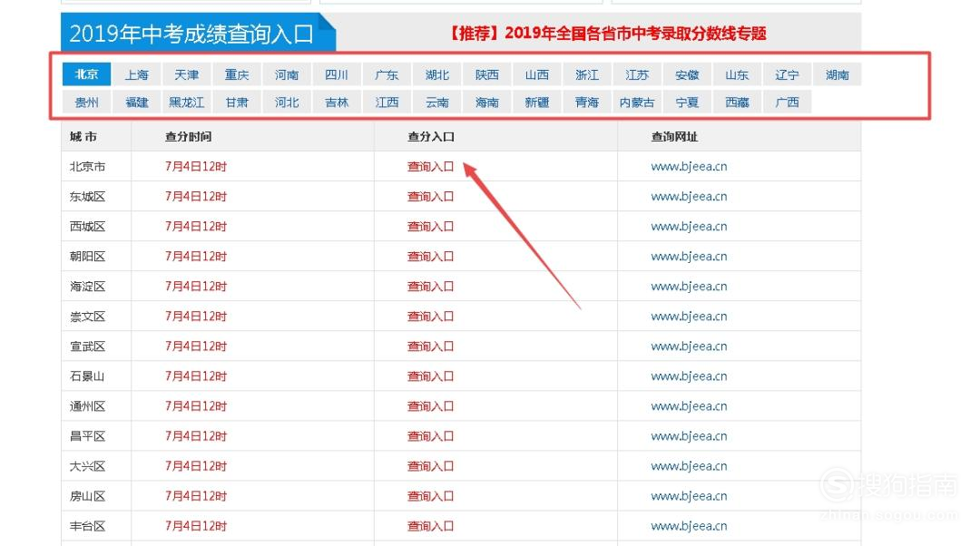Follow 查询入口 in the 海淀区 row

click(430, 286)
